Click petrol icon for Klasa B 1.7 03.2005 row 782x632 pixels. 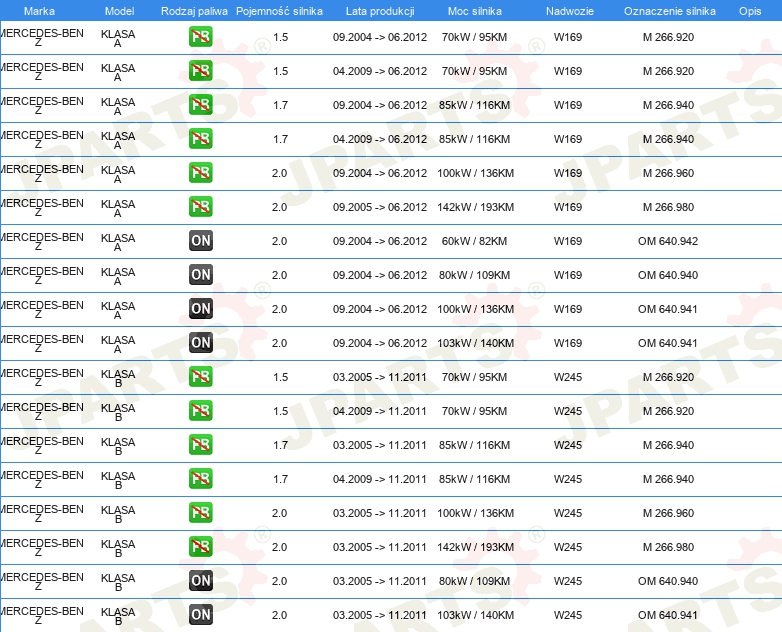click(200, 444)
